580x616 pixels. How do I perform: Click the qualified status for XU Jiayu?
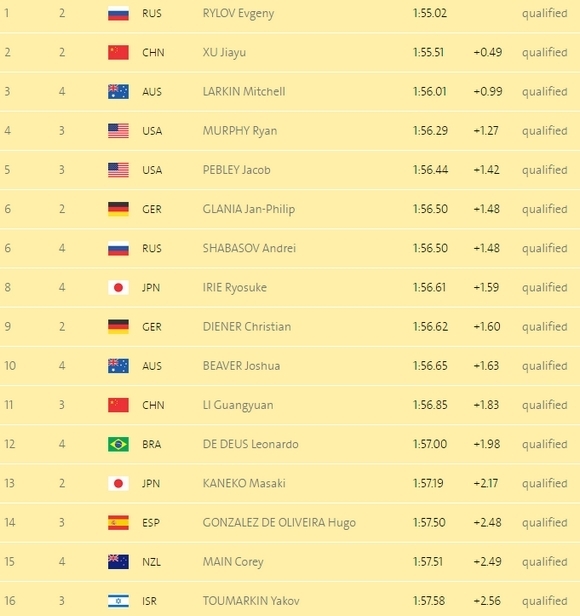pos(544,53)
